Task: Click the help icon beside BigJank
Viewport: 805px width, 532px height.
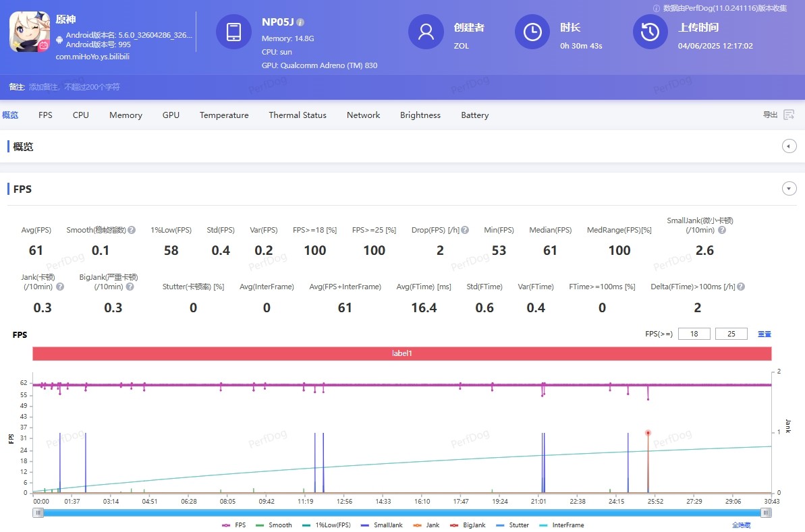Action: 130,287
